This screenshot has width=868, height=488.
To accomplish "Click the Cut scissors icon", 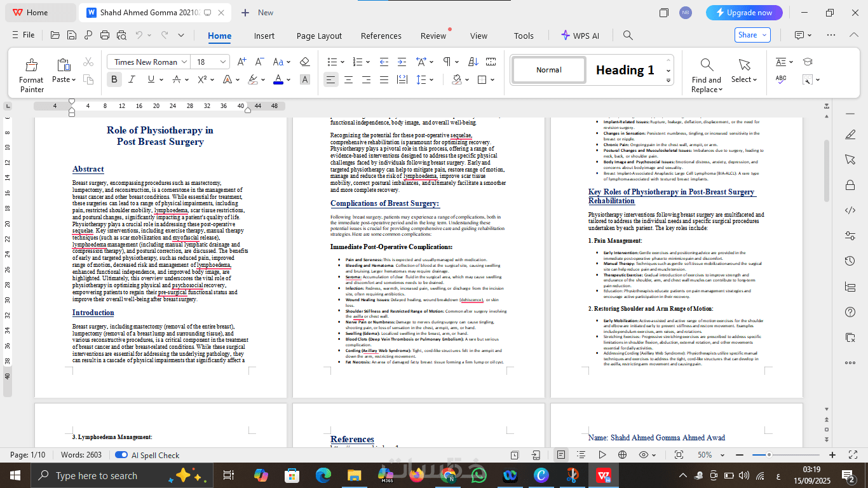I will pyautogui.click(x=88, y=62).
